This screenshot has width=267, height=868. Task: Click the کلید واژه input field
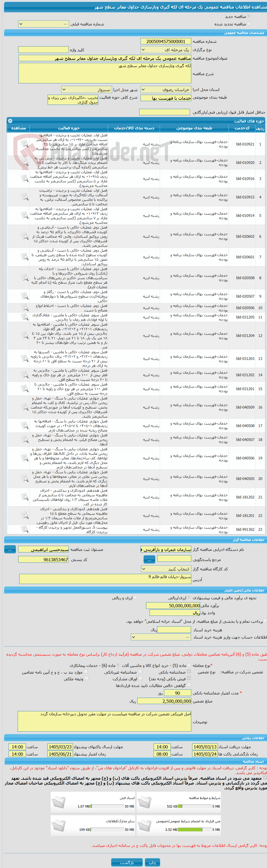pyautogui.click(x=44, y=50)
